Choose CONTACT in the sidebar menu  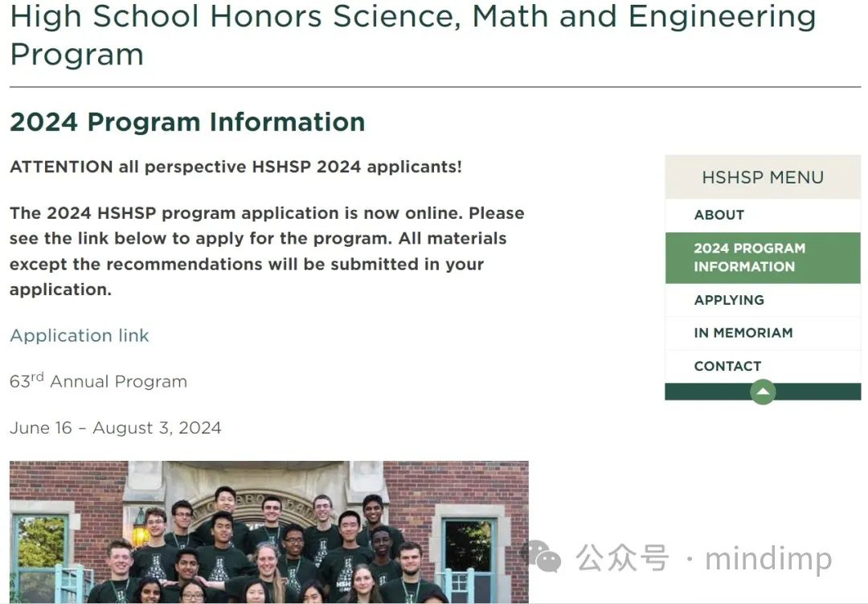(x=727, y=366)
